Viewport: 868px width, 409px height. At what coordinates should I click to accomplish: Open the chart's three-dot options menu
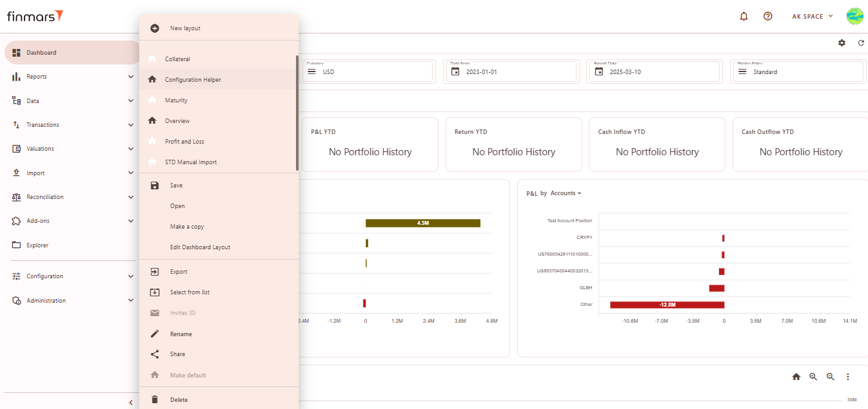(848, 377)
